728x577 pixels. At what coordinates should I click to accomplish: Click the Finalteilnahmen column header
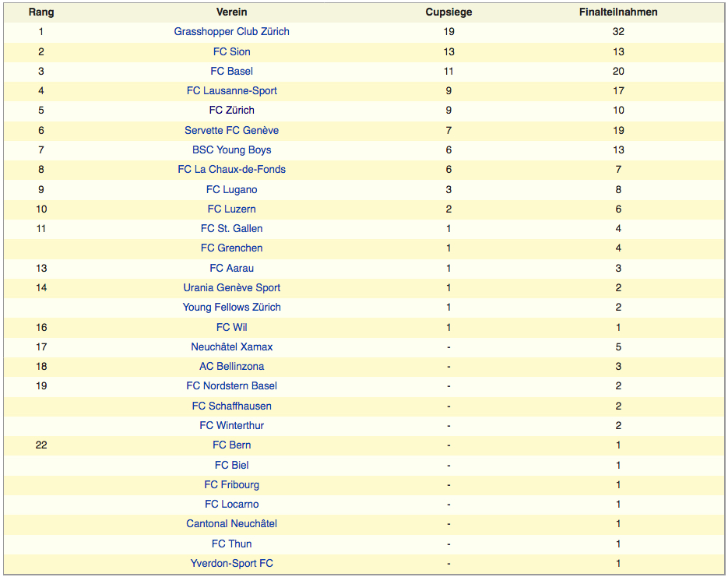(618, 12)
